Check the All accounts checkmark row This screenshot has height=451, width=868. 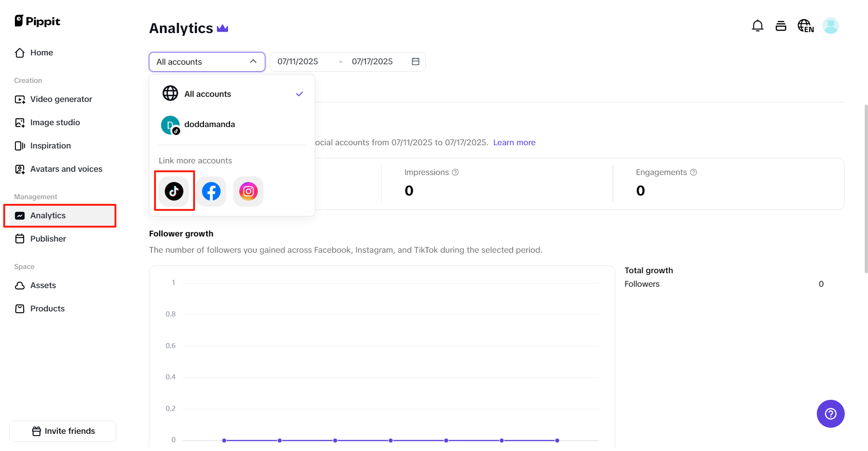point(299,94)
